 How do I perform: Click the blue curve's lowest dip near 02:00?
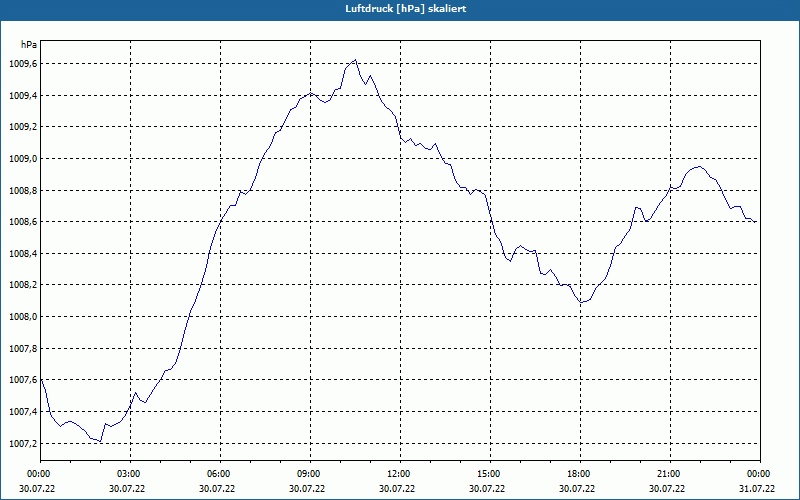101,441
